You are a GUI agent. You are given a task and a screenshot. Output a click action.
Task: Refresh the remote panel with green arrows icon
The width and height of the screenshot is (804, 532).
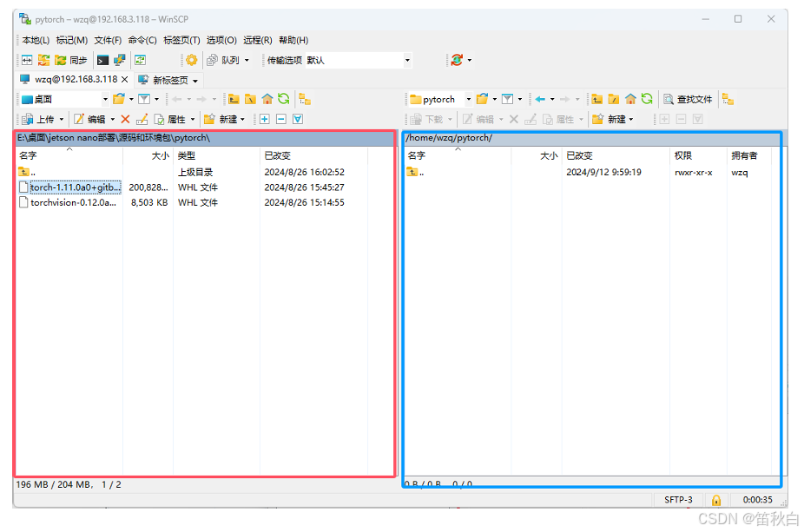647,99
